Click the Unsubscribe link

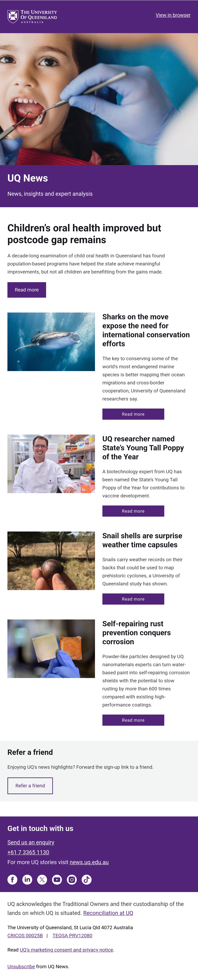click(21, 966)
